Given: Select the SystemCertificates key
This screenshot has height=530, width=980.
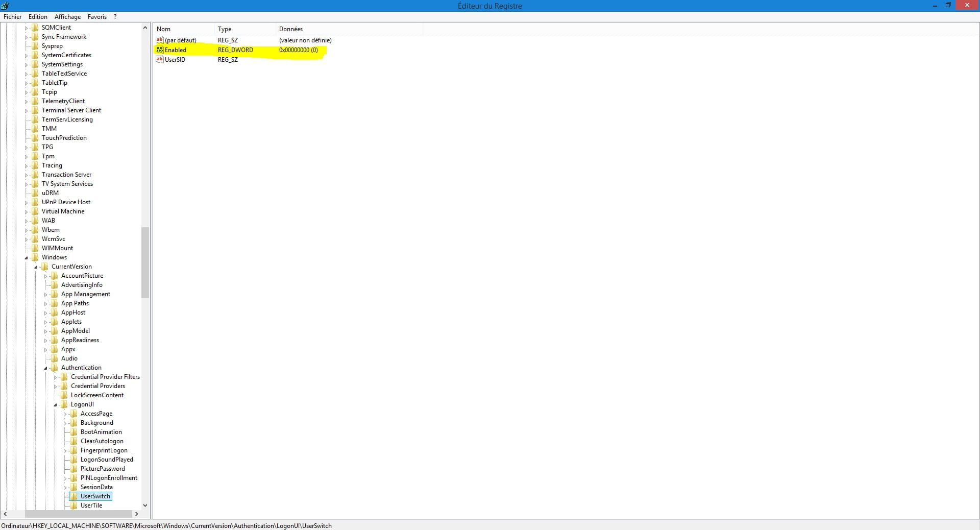Looking at the screenshot, I should (x=66, y=55).
